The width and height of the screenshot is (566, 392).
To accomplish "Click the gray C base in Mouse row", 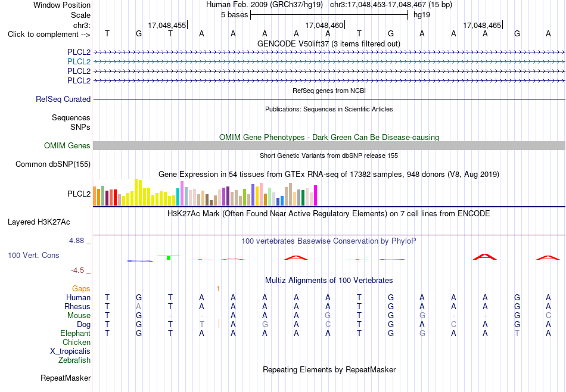I will tap(548, 316).
